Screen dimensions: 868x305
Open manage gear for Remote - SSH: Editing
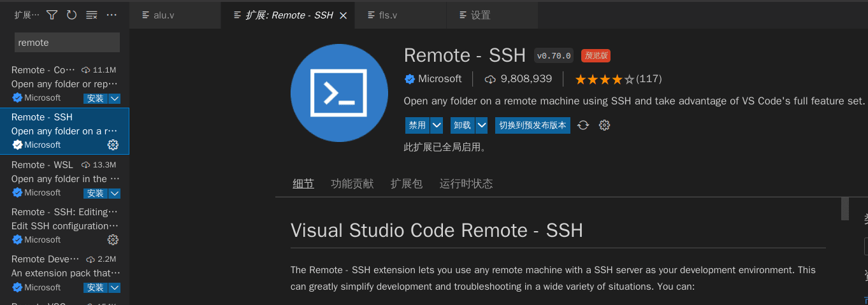[113, 240]
